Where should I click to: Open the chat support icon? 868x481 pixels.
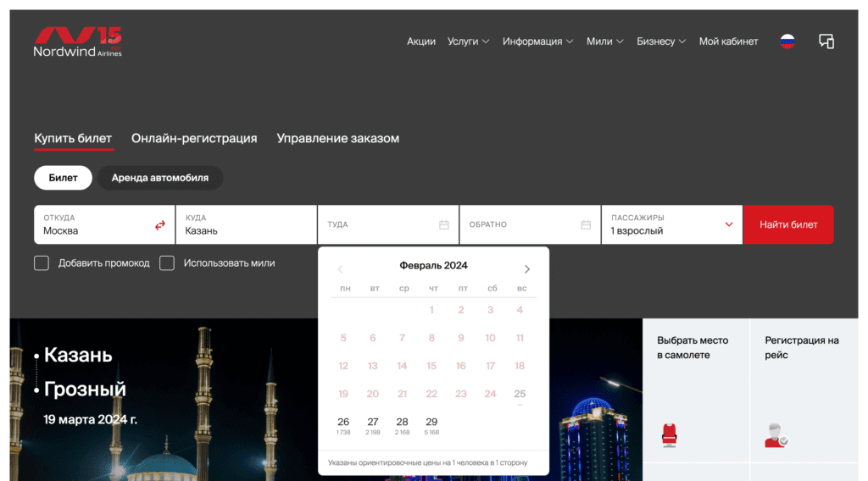point(826,41)
